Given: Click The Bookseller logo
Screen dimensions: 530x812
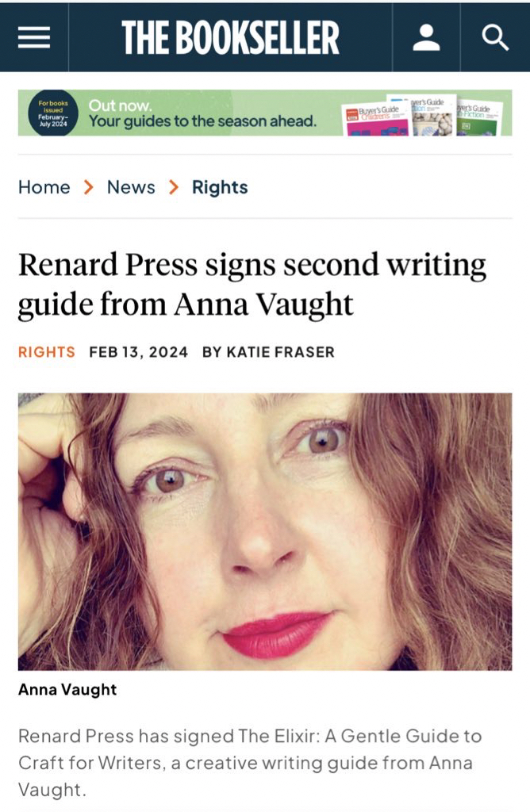Looking at the screenshot, I should click(x=230, y=37).
